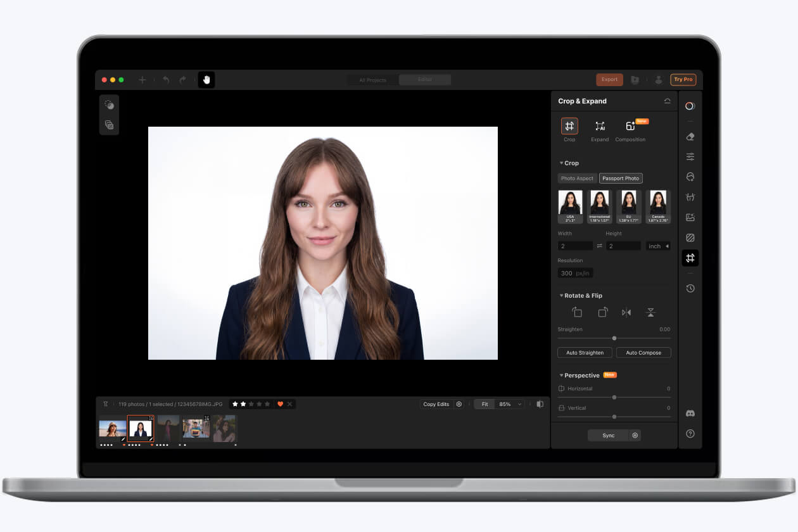Image resolution: width=798 pixels, height=532 pixels.
Task: Choose the USA 2"x2" passport preset
Action: point(571,206)
